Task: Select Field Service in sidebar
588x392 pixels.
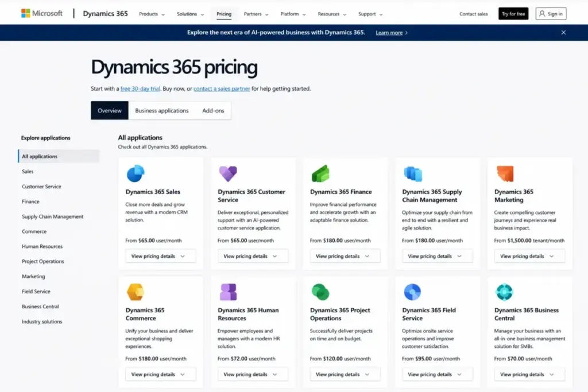Action: coord(36,291)
